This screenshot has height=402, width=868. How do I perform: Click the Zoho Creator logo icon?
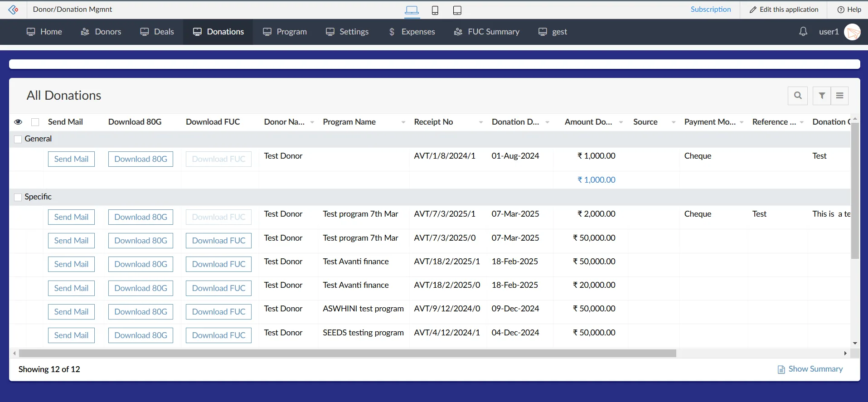coord(13,10)
